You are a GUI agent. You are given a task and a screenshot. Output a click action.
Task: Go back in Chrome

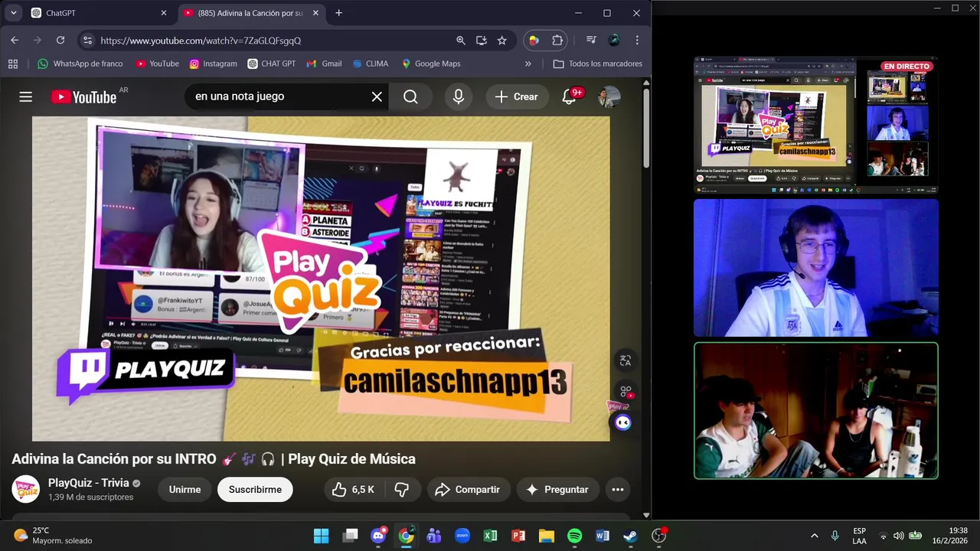point(15,41)
